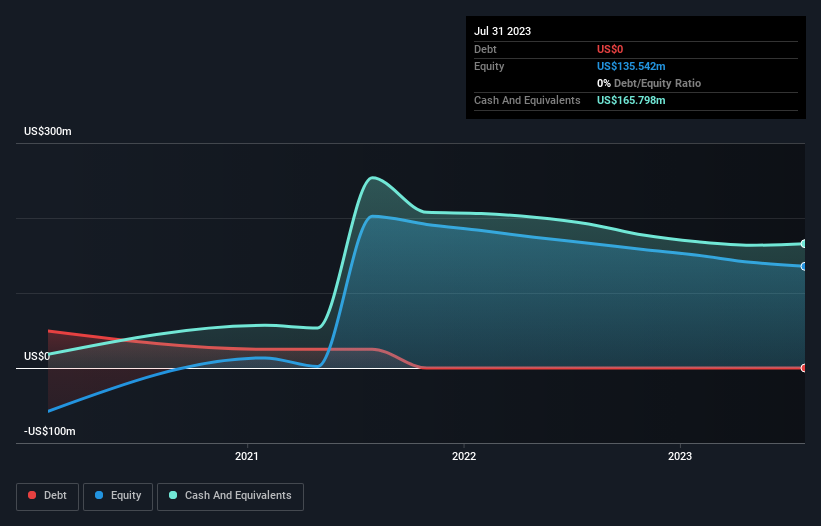Click the 2021 x-axis label
The height and width of the screenshot is (526, 821).
click(x=247, y=456)
